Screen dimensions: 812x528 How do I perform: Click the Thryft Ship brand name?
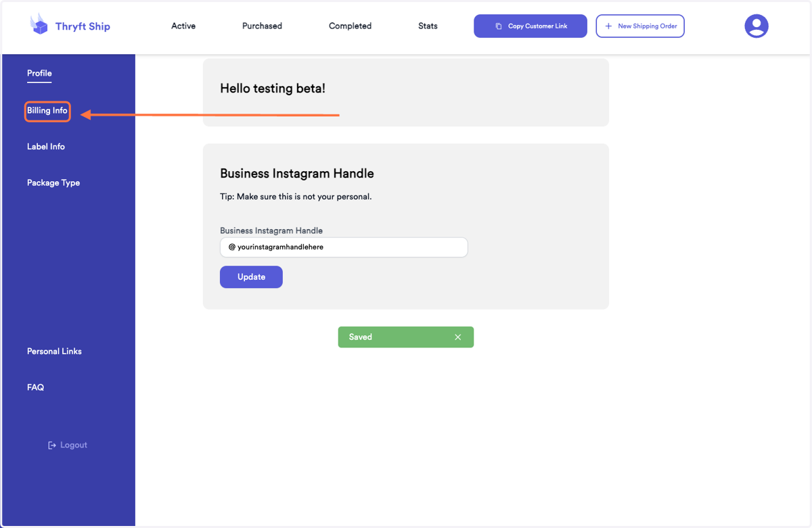[x=83, y=26]
